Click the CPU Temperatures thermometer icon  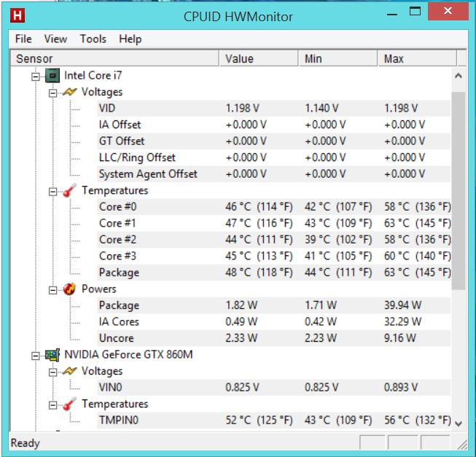point(69,190)
